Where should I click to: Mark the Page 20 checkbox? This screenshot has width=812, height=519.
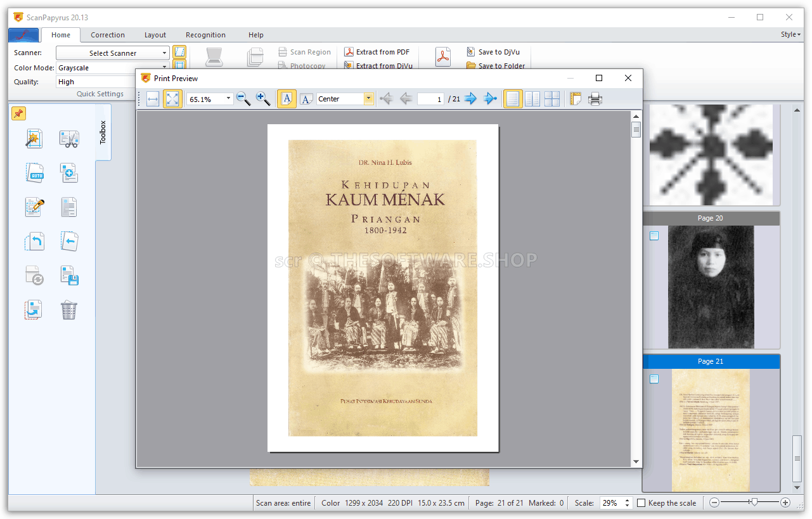tap(654, 236)
